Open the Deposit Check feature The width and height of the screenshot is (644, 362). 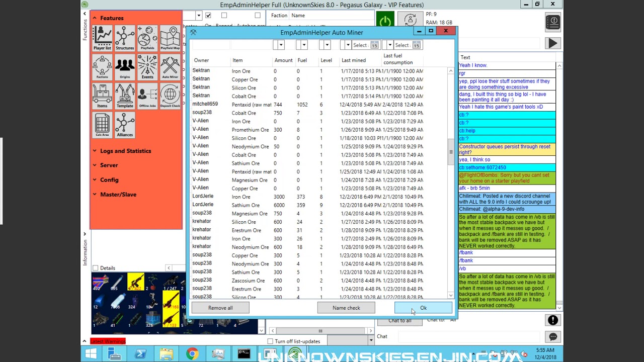(x=170, y=96)
